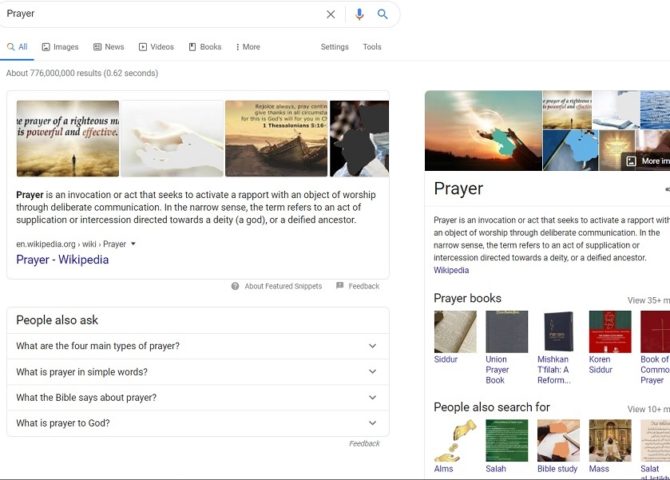Click the microphone voice search icon
This screenshot has width=670, height=480.
(359, 15)
